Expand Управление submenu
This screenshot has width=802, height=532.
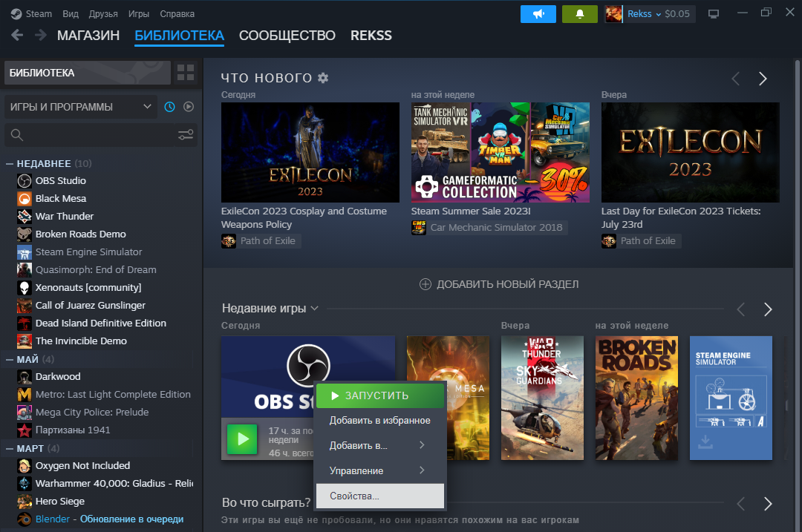point(380,470)
